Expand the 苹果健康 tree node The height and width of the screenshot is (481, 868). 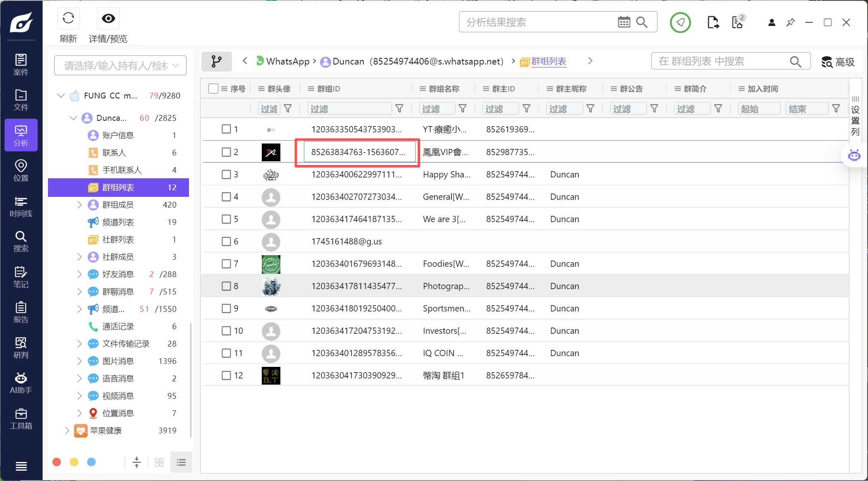point(67,431)
